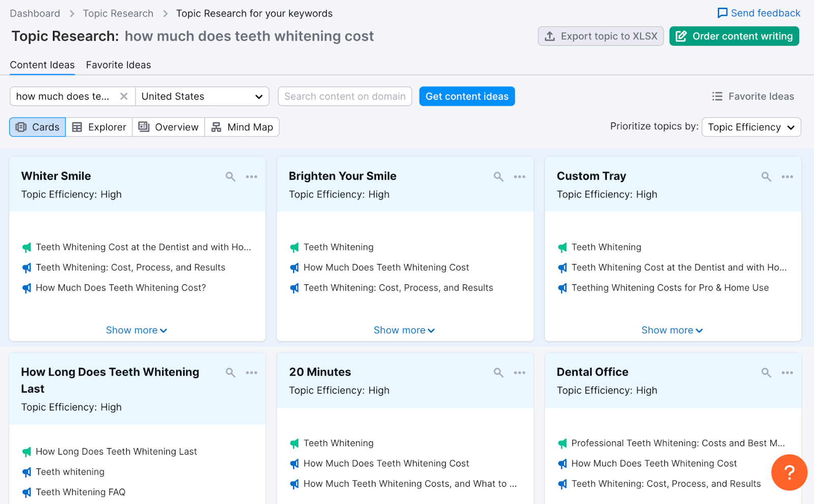
Task: Click the green megaphone beside Whiter Smile's first headline
Action: [x=27, y=248]
